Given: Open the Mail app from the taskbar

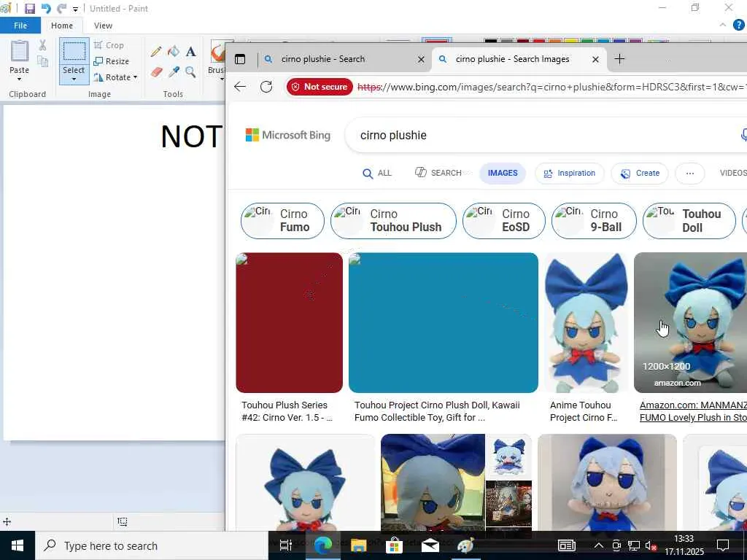Looking at the screenshot, I should pos(430,545).
